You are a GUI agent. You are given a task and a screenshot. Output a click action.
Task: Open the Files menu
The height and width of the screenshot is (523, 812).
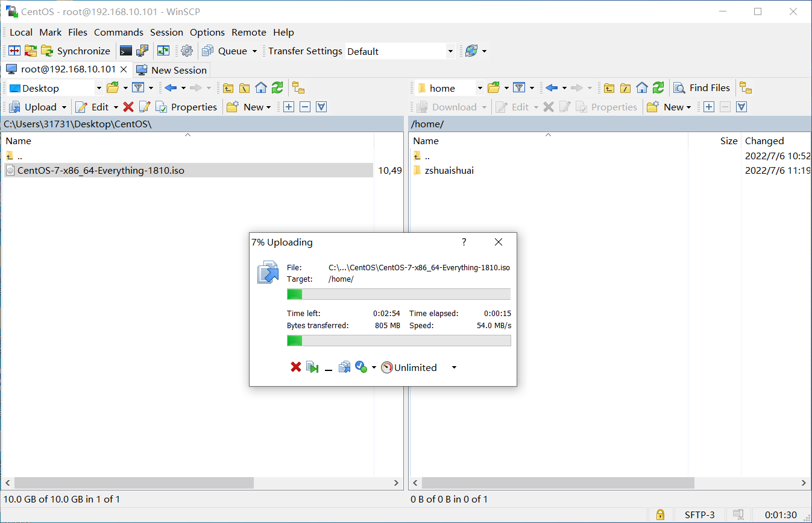tap(78, 32)
